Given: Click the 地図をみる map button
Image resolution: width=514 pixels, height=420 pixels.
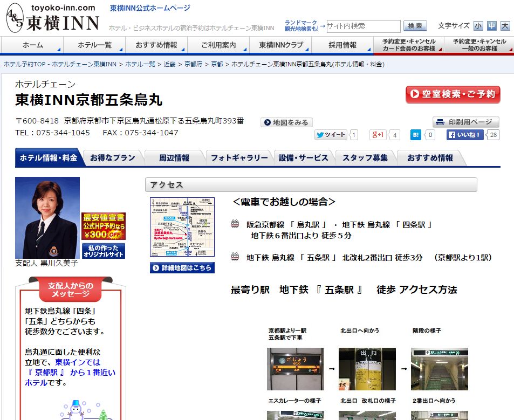Looking at the screenshot, I should coord(286,122).
